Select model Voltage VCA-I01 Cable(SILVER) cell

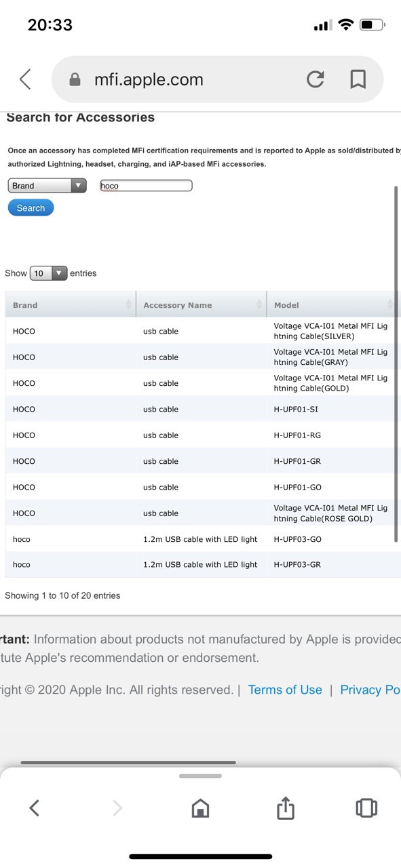click(332, 331)
